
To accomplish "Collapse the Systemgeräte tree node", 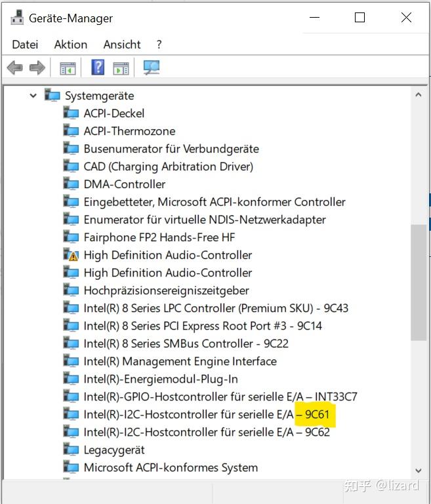I will pos(33,96).
